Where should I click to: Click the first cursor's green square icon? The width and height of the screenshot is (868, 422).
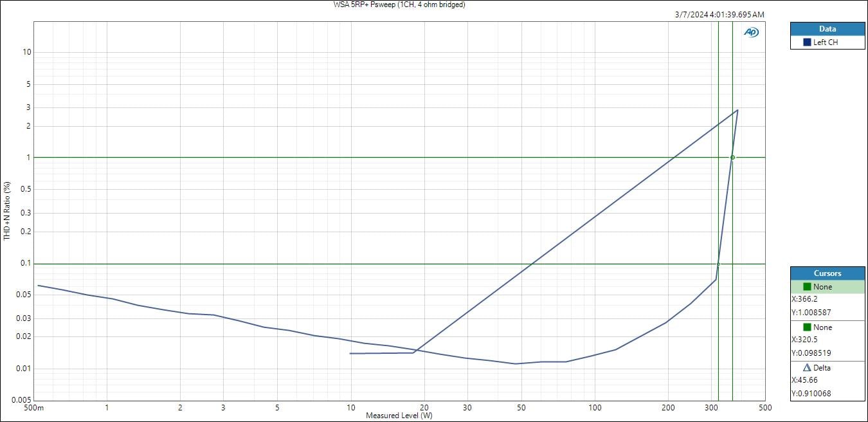(807, 287)
